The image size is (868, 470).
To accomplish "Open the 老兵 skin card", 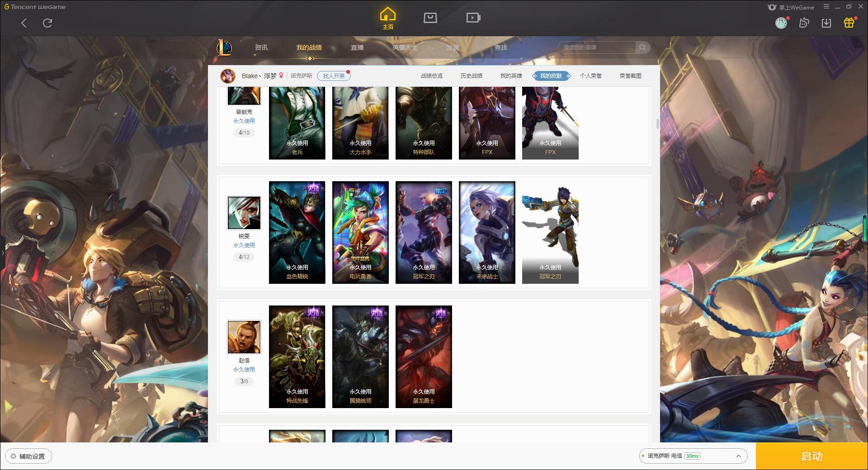I will [x=297, y=123].
